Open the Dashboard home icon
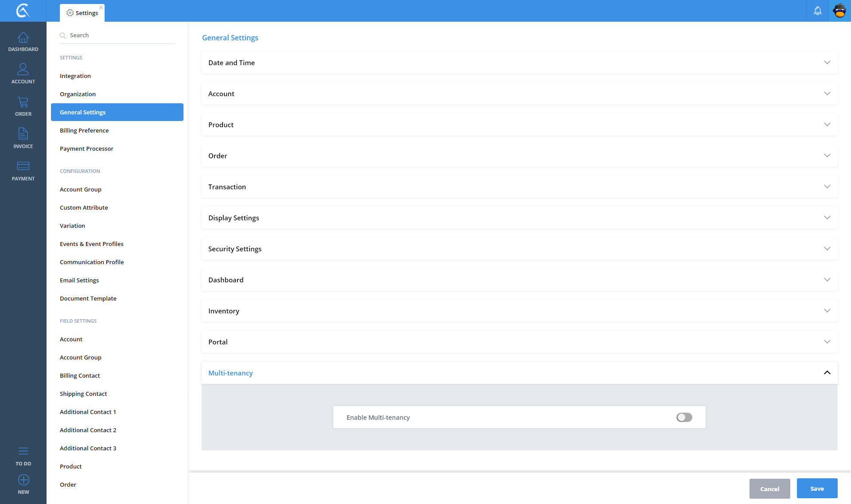This screenshot has height=504, width=851. coord(23,38)
